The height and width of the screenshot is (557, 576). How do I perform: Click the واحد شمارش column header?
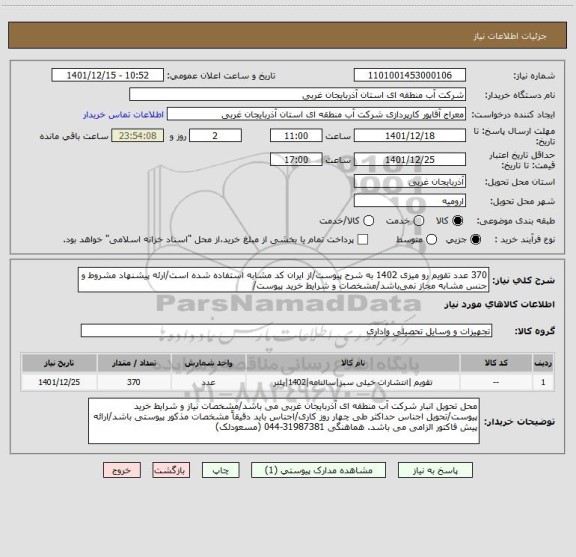tap(208, 363)
